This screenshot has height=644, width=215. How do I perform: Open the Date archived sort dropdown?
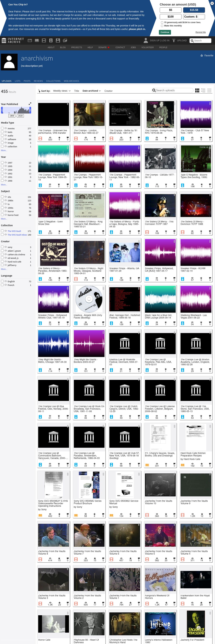pyautogui.click(x=92, y=91)
